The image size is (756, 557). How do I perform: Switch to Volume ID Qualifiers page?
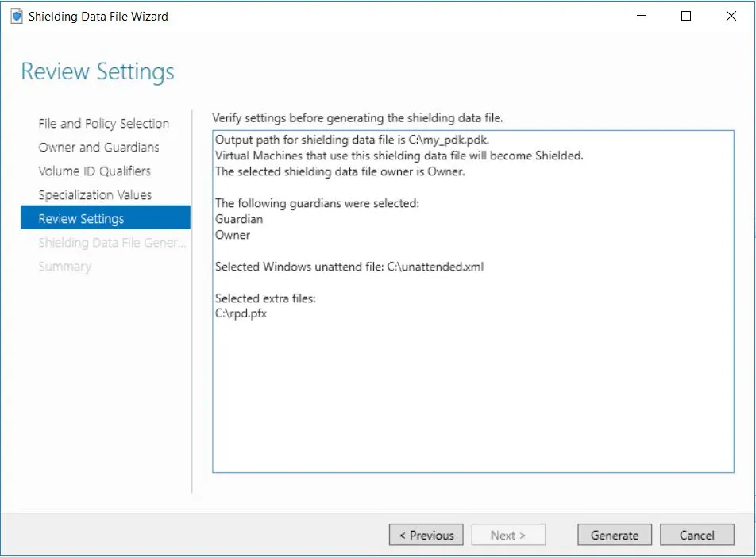94,171
